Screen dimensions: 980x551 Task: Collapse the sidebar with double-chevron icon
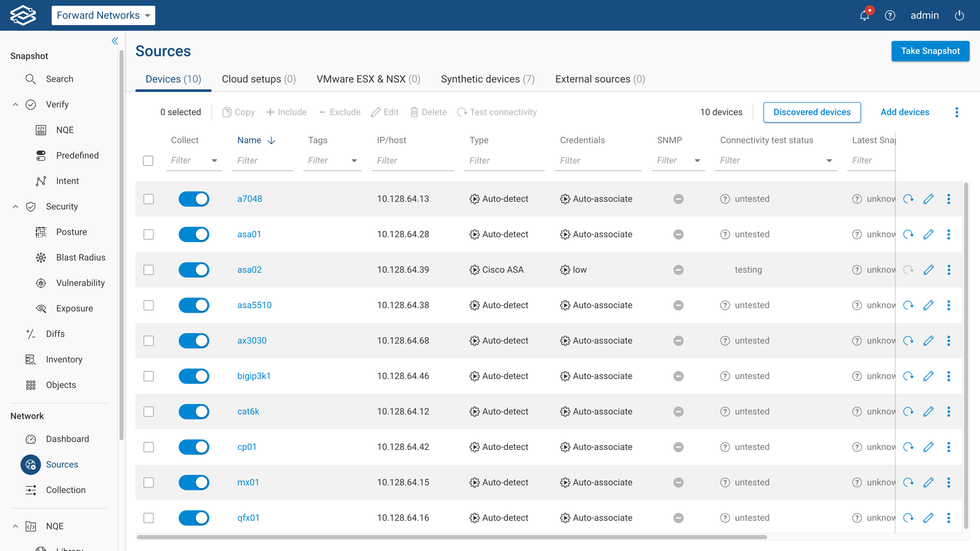(115, 41)
